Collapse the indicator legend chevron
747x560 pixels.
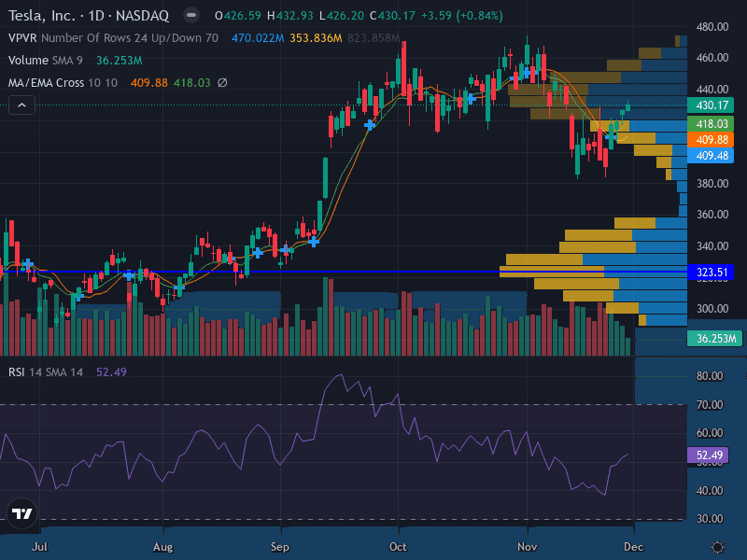(21, 105)
